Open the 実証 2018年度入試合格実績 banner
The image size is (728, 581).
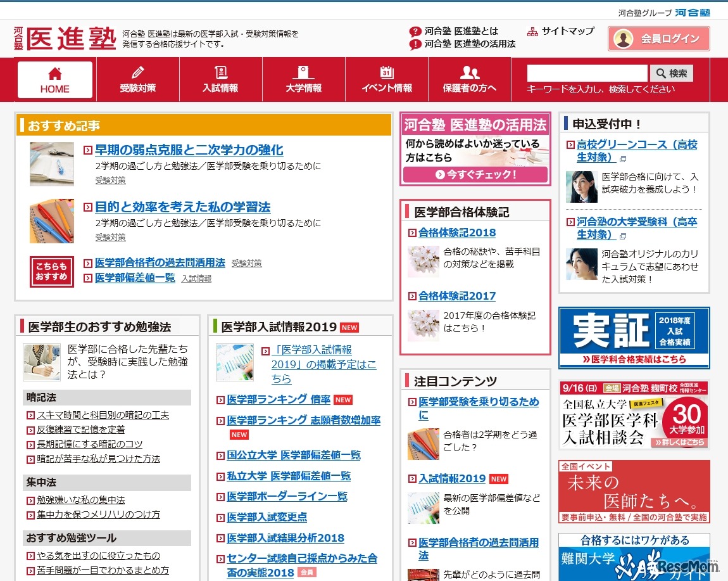click(634, 337)
